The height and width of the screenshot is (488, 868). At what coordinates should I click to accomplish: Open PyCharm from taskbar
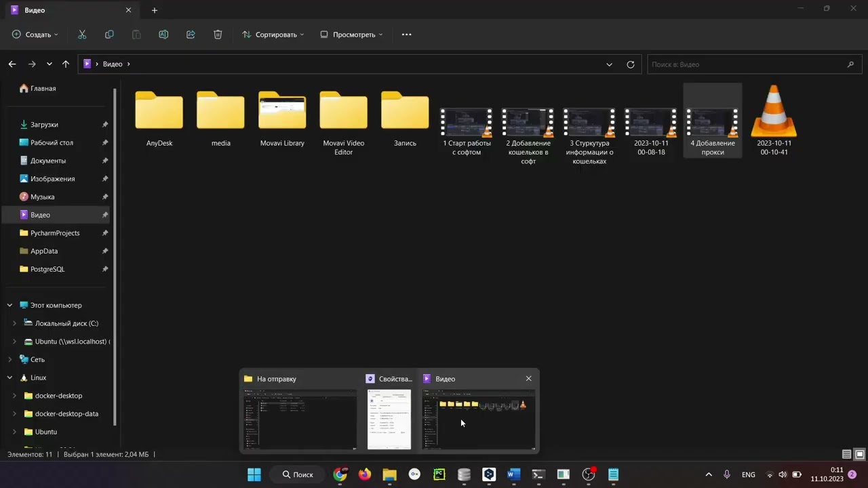(x=439, y=474)
